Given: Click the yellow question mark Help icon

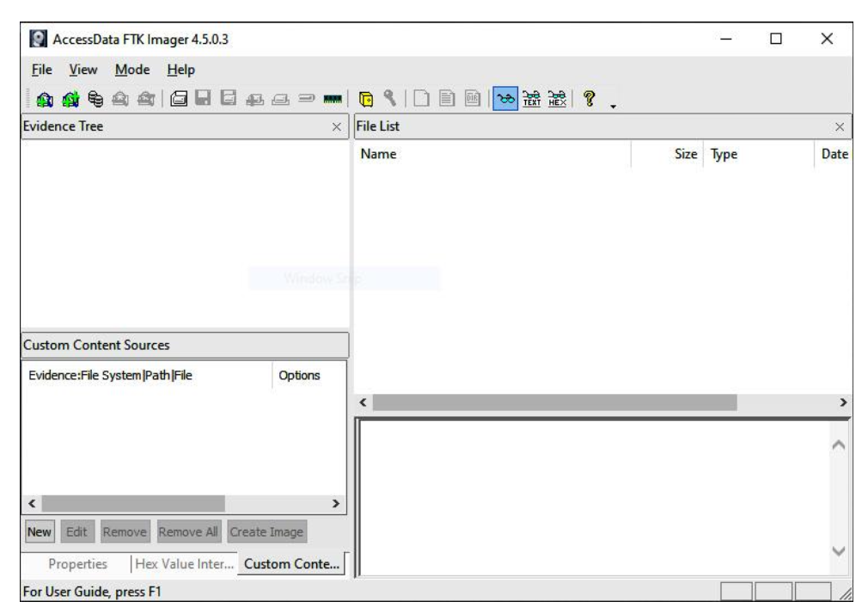Looking at the screenshot, I should 589,99.
